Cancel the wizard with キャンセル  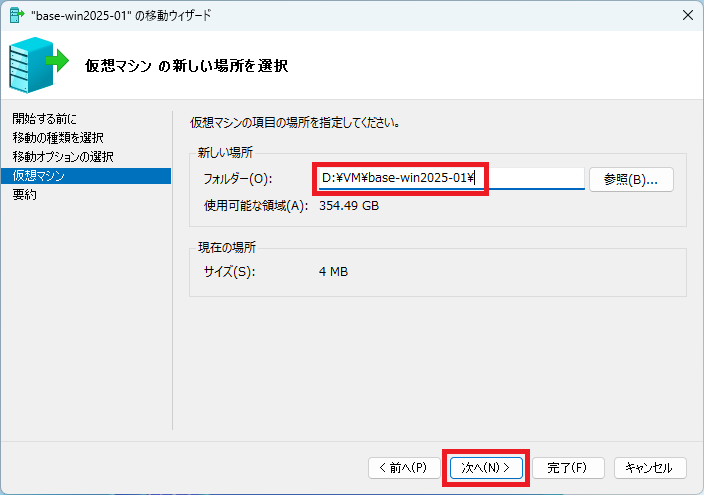pos(650,468)
